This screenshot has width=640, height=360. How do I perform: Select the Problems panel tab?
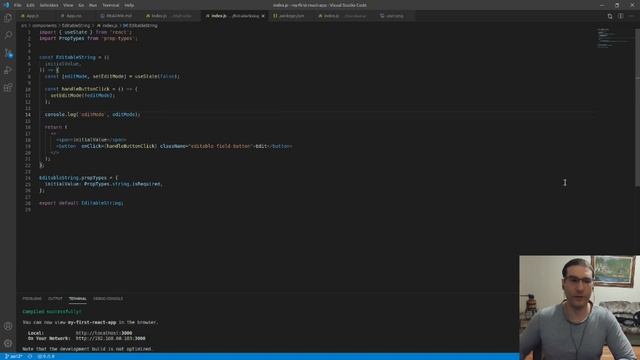coord(32,298)
